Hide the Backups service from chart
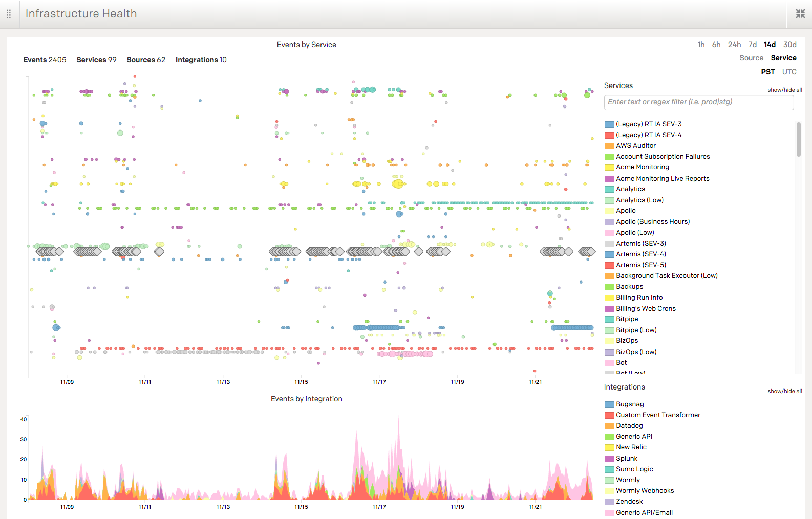The width and height of the screenshot is (812, 519). tap(629, 287)
